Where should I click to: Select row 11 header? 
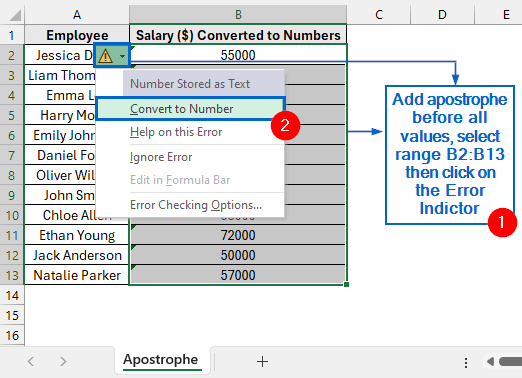(x=12, y=235)
